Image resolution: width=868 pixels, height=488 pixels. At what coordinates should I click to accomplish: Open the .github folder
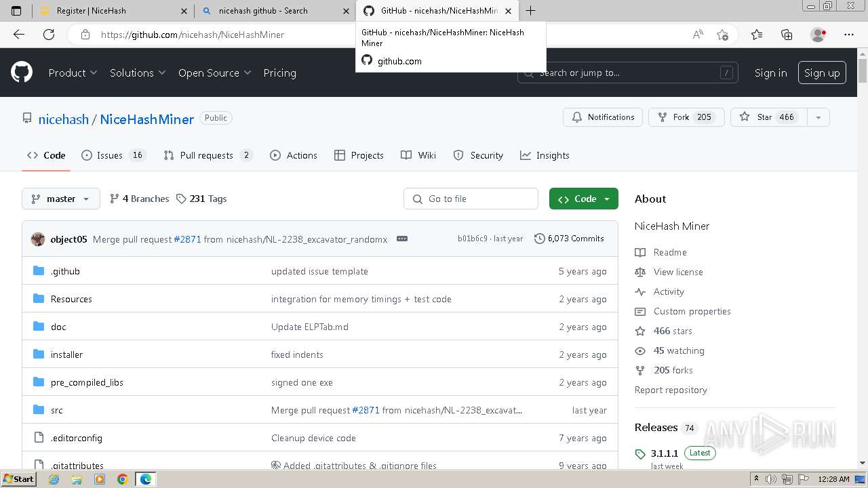tap(65, 271)
